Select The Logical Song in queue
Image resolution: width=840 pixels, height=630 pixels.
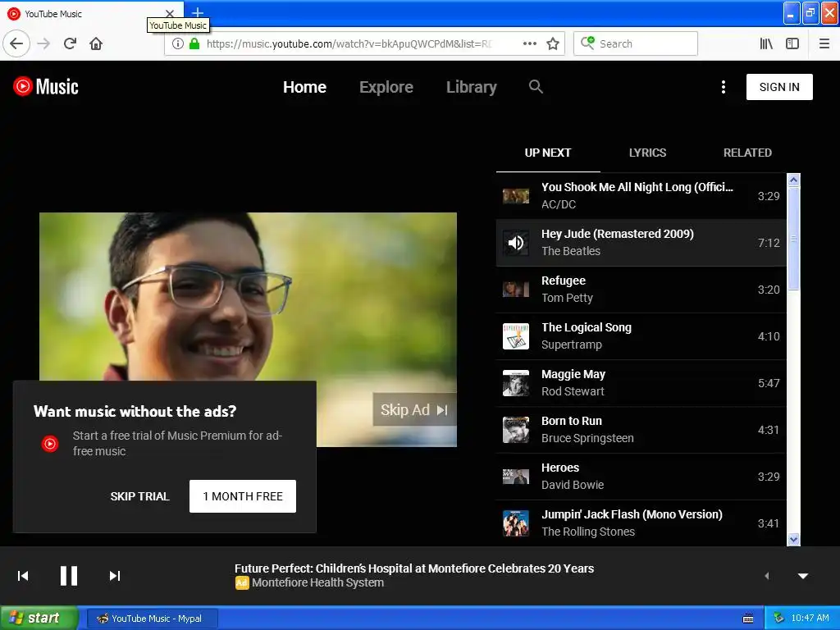click(x=641, y=336)
